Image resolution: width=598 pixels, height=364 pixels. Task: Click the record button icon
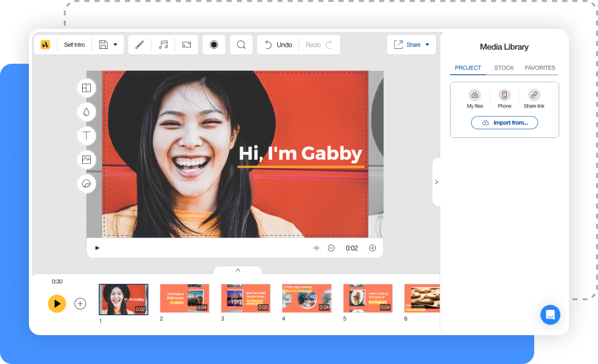[214, 44]
